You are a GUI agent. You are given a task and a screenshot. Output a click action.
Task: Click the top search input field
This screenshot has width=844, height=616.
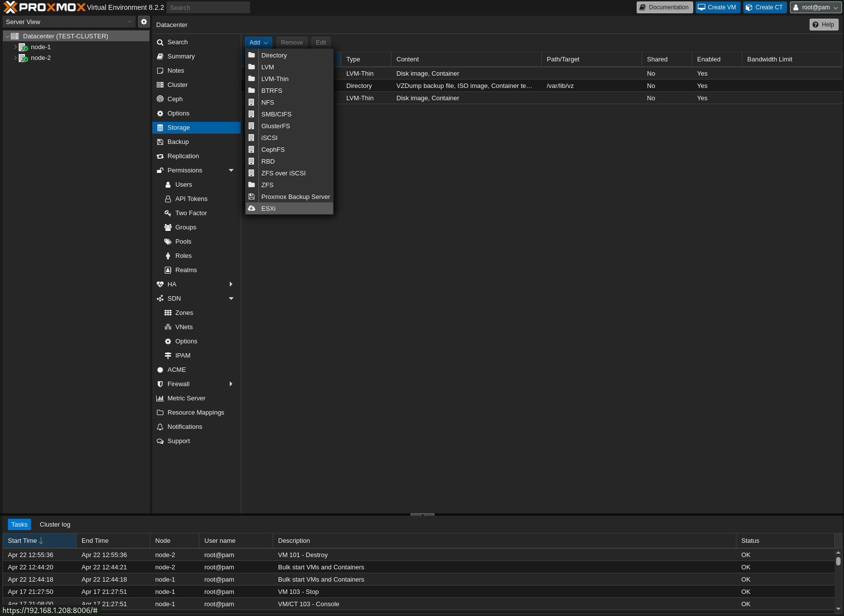click(208, 8)
